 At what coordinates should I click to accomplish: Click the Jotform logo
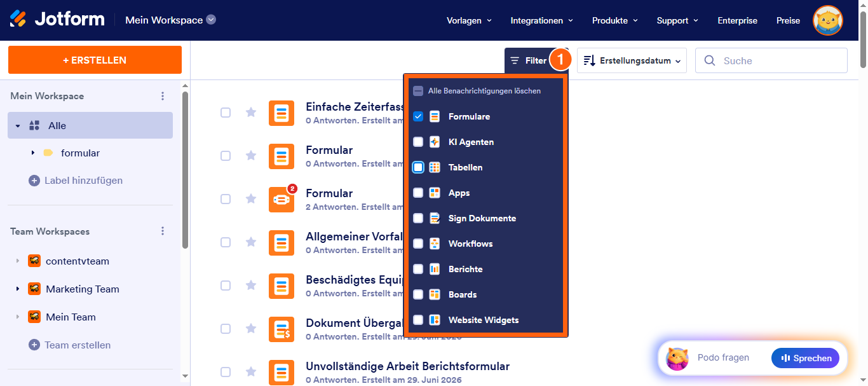pyautogui.click(x=57, y=19)
